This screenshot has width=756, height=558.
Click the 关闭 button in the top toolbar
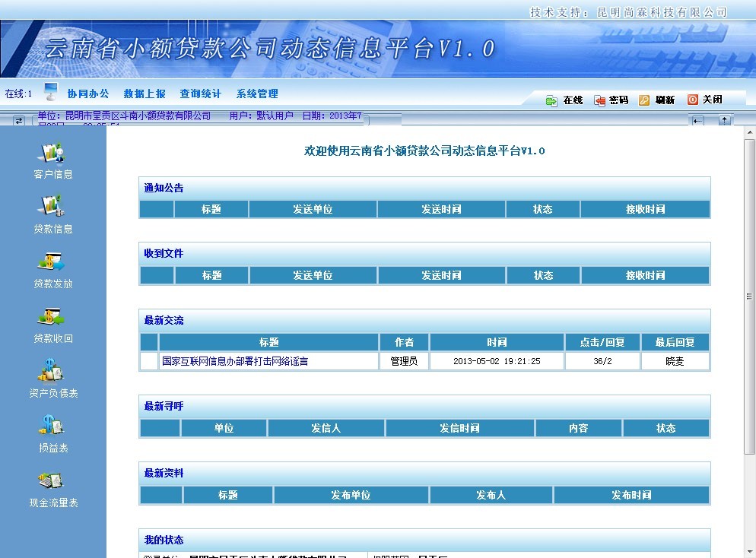pyautogui.click(x=704, y=100)
